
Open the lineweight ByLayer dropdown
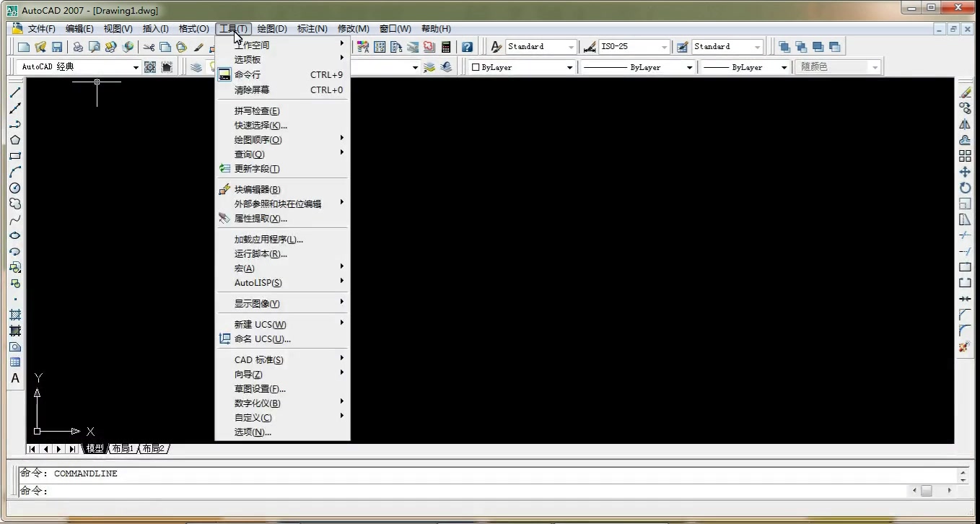click(x=784, y=67)
